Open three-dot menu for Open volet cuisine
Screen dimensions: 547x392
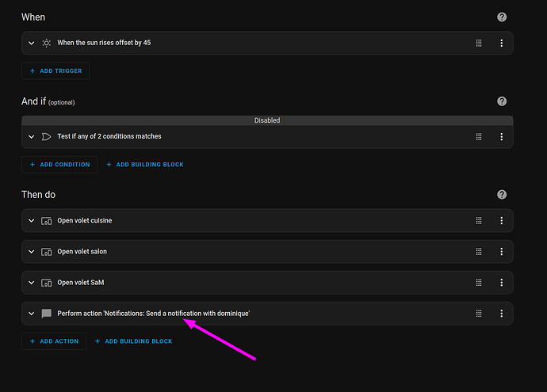click(x=502, y=221)
